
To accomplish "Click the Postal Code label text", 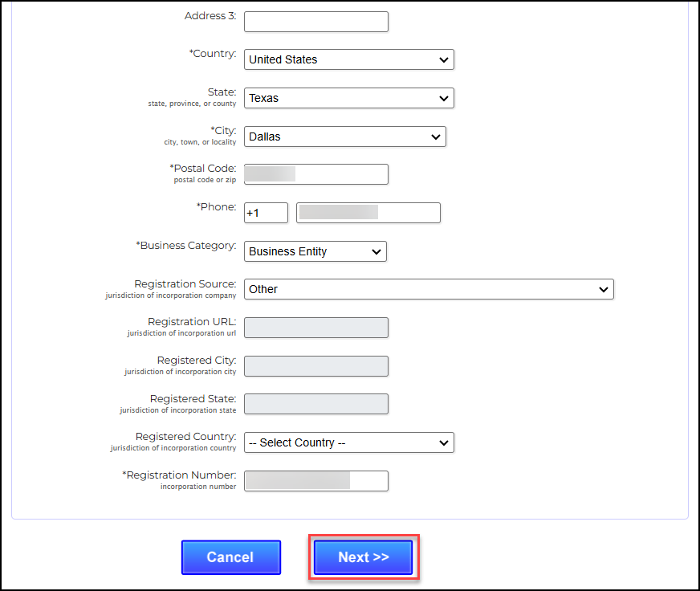I will pos(205,169).
